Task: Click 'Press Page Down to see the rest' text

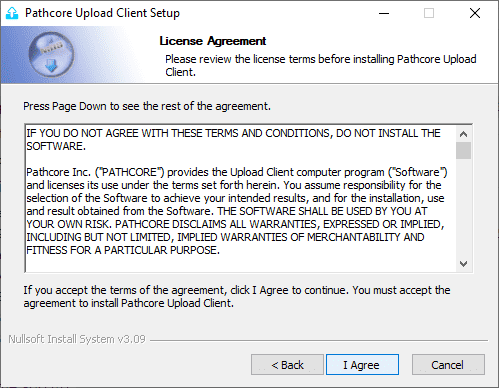Action: click(147, 106)
